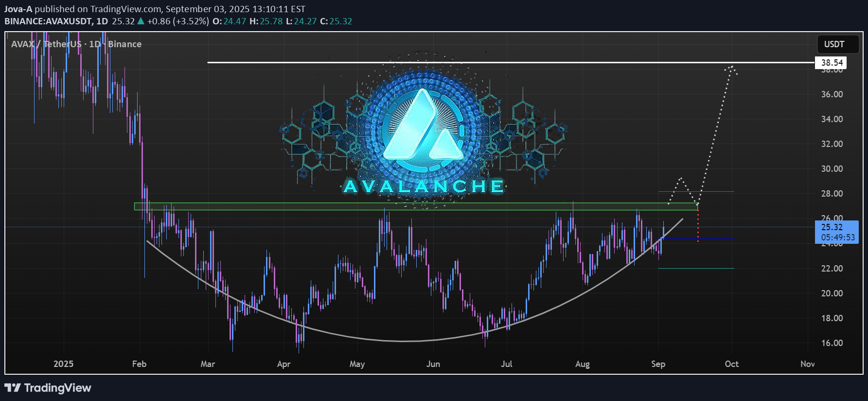Click the Sep label on time axis

coord(658,364)
